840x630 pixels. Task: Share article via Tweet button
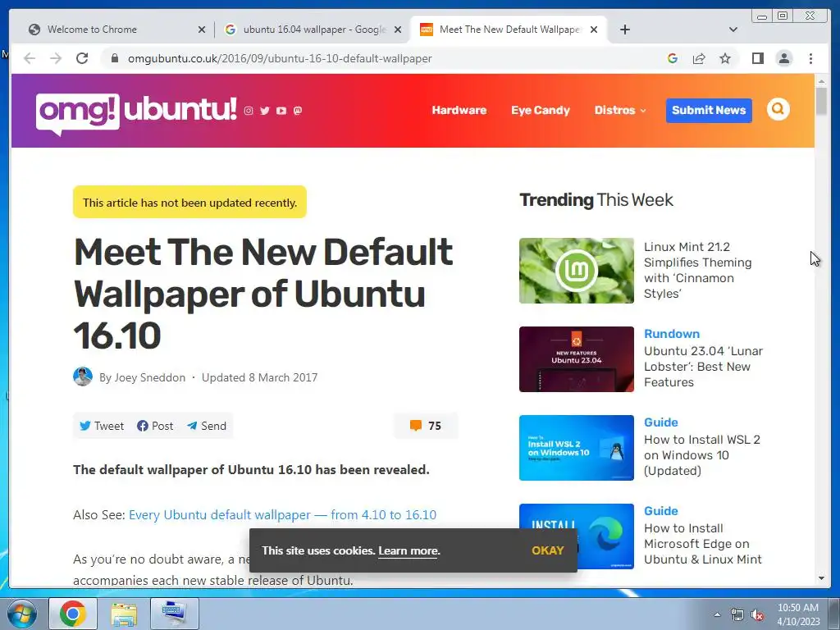(x=101, y=426)
